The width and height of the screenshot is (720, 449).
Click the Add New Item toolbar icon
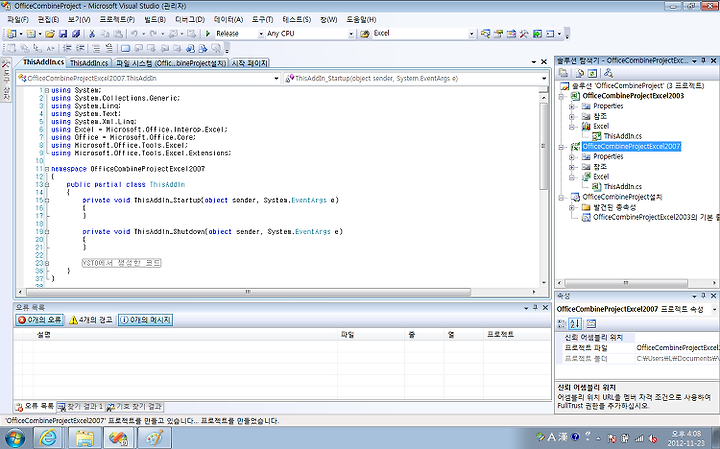click(x=31, y=34)
